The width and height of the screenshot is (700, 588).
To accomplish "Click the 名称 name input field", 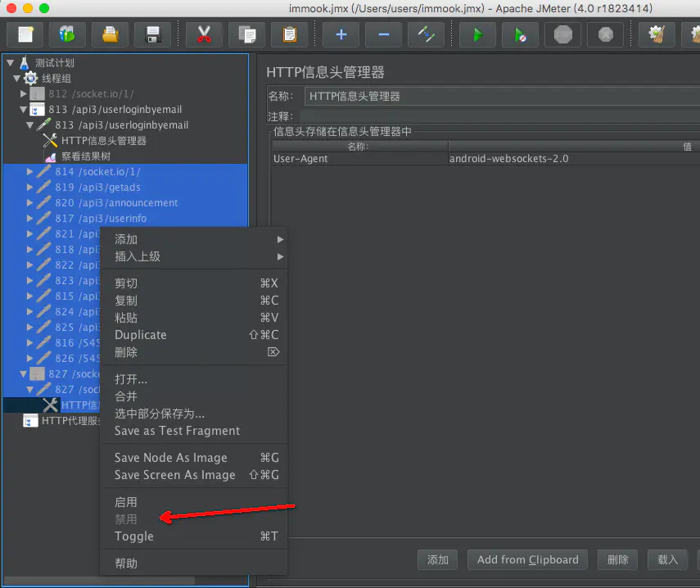I will pos(502,97).
